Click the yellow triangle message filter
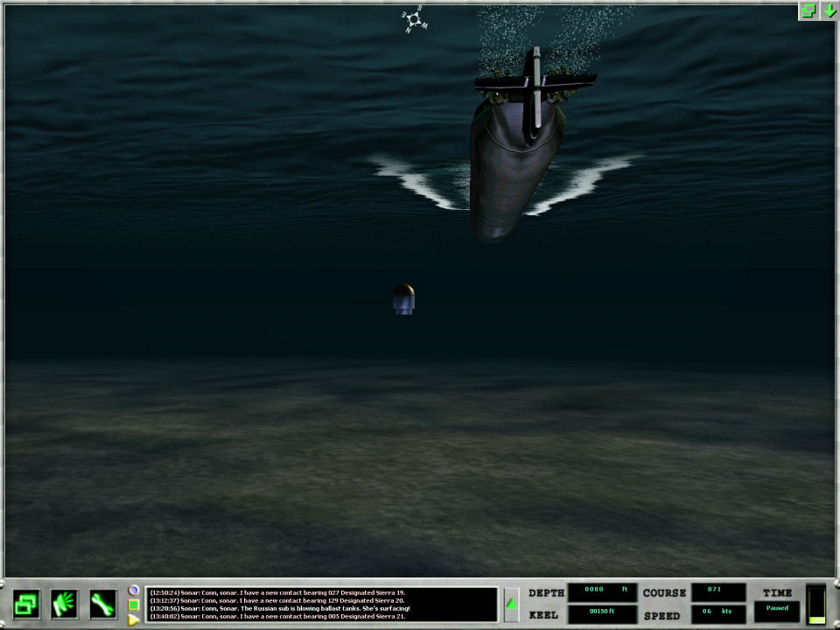 (x=134, y=619)
